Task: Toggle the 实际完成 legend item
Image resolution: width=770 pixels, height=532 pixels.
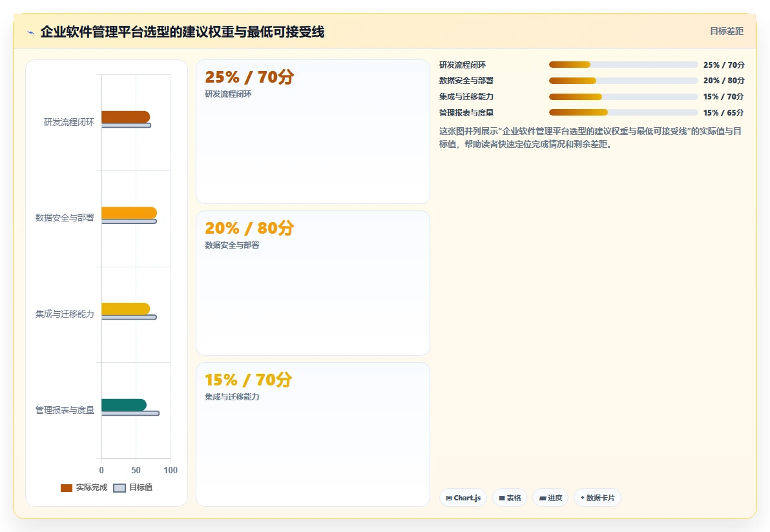Action: click(x=84, y=487)
